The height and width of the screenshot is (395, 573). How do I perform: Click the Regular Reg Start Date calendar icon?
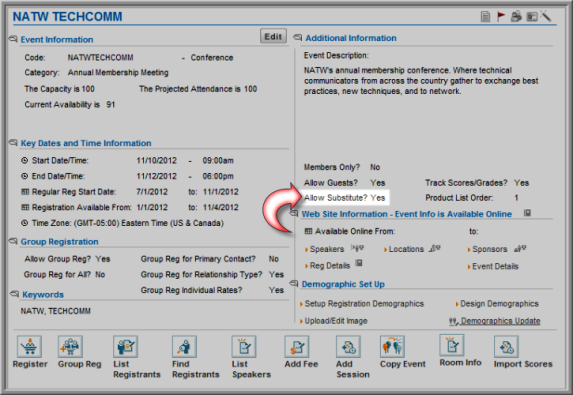point(25,191)
